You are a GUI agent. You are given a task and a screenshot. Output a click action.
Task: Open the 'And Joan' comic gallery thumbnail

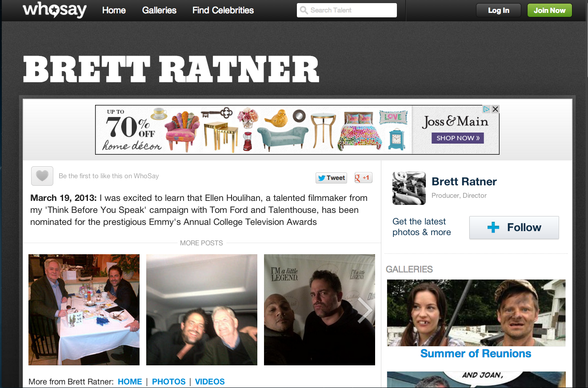(x=476, y=380)
